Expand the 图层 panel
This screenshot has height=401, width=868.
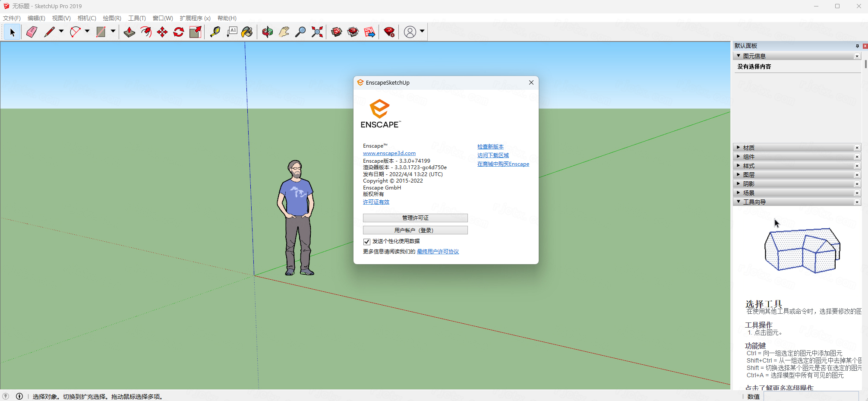[x=739, y=175]
